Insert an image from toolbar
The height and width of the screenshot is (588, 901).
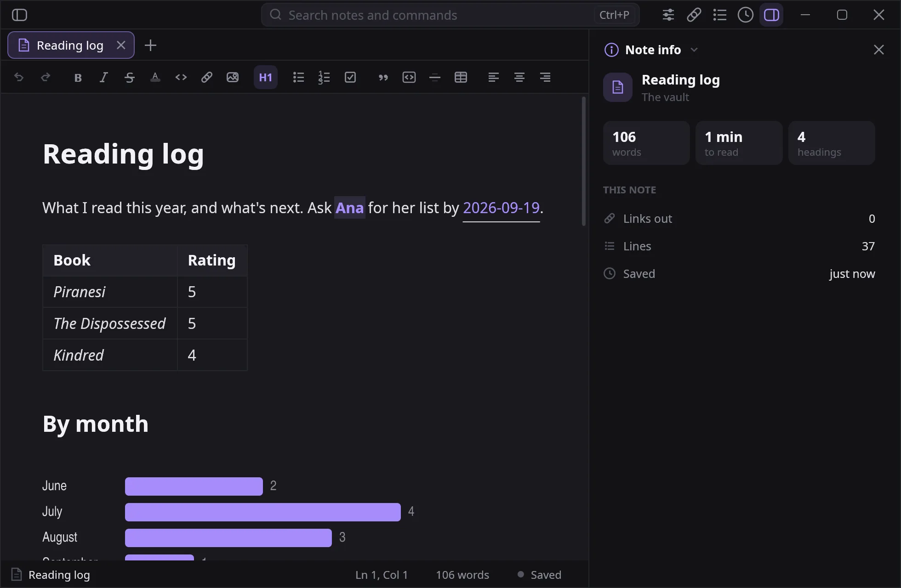pos(233,77)
